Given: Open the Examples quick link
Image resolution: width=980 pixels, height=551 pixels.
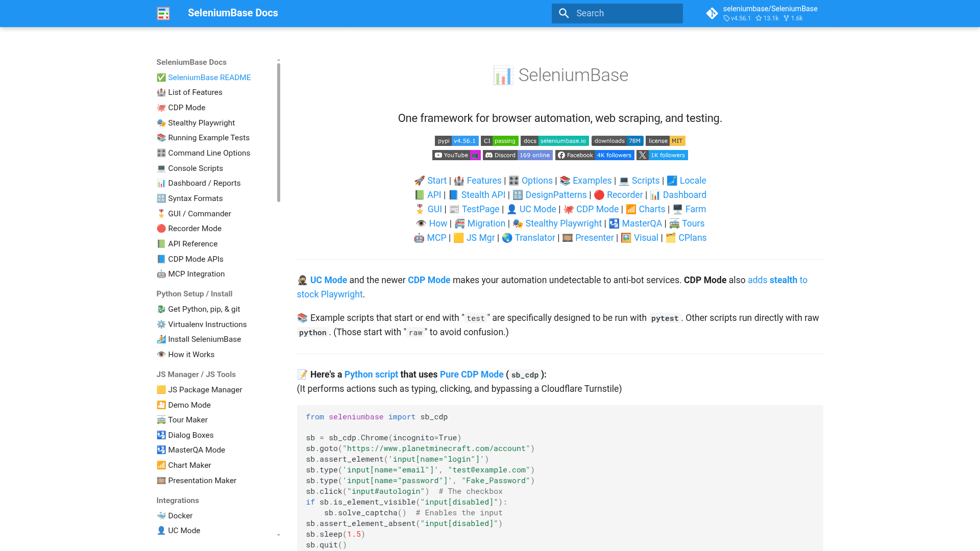Looking at the screenshot, I should [592, 181].
